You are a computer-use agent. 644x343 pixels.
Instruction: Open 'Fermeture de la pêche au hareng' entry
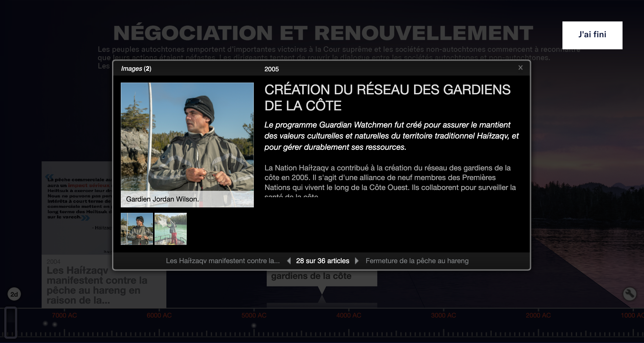(417, 261)
